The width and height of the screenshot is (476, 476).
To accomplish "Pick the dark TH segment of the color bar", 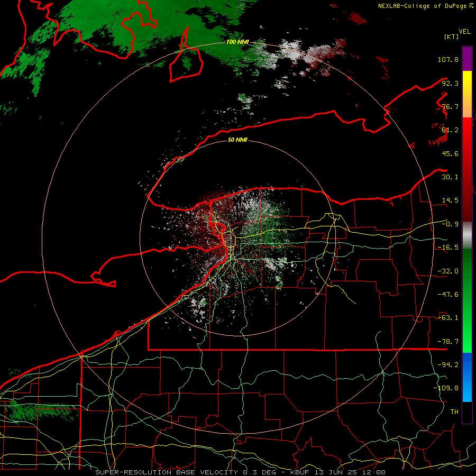I will (467, 413).
